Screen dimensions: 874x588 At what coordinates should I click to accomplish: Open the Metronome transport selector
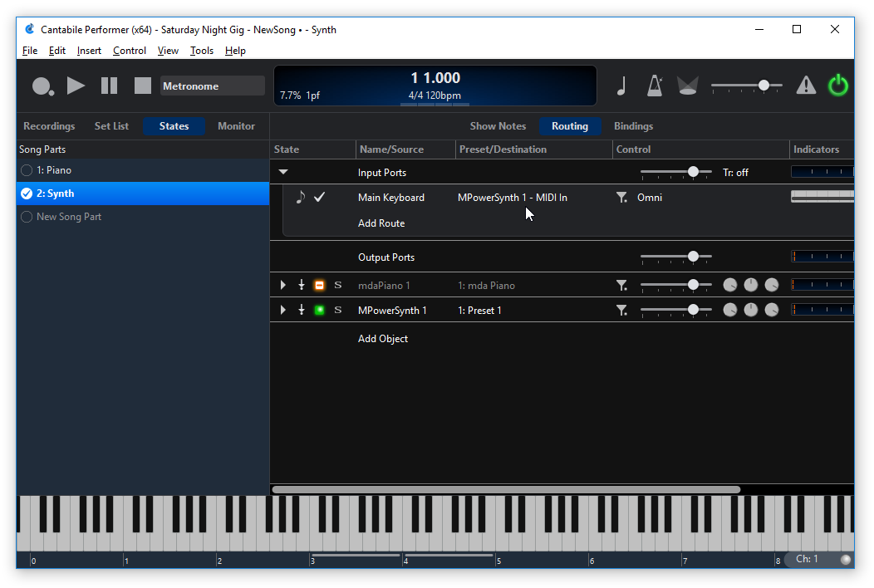(x=213, y=86)
